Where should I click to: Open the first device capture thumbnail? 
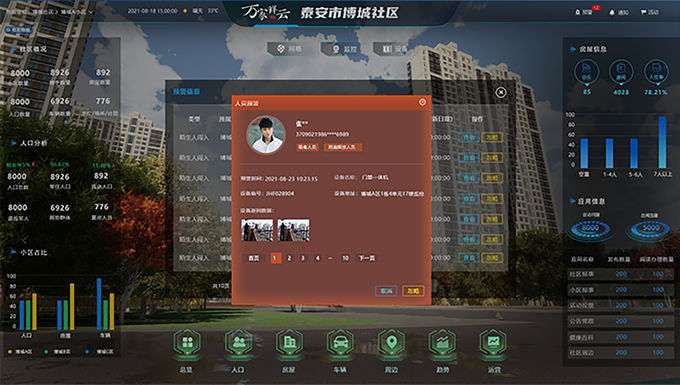[257, 230]
